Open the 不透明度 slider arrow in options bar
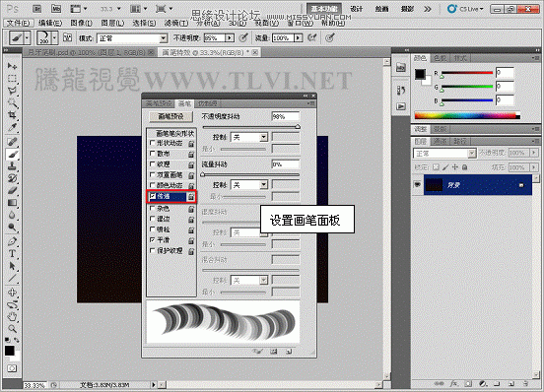Screen dimensions: 544x392 point(230,37)
